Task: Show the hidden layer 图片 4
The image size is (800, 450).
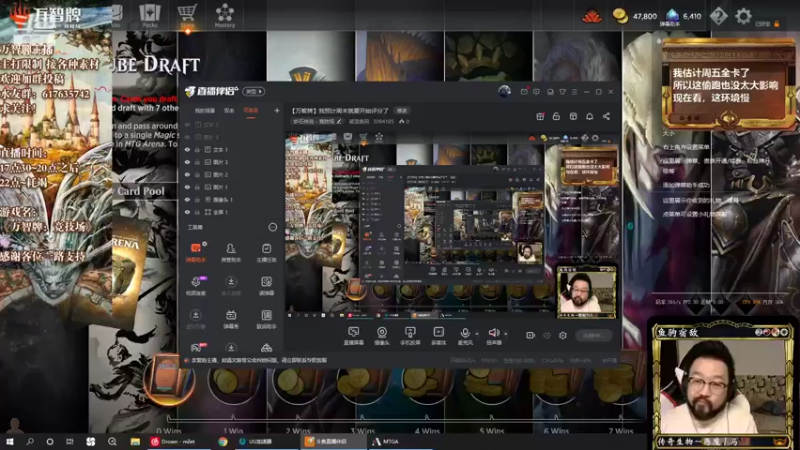Action: [x=187, y=137]
